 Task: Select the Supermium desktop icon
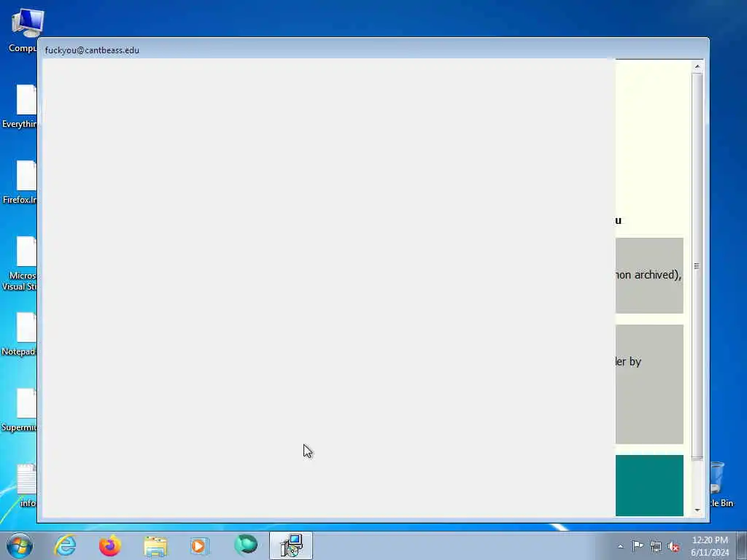(19, 410)
